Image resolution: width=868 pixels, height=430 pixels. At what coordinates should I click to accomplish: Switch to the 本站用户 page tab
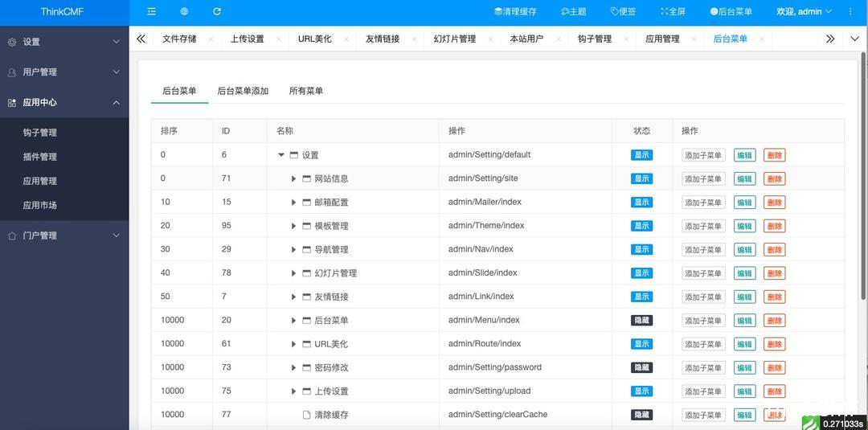click(x=526, y=39)
